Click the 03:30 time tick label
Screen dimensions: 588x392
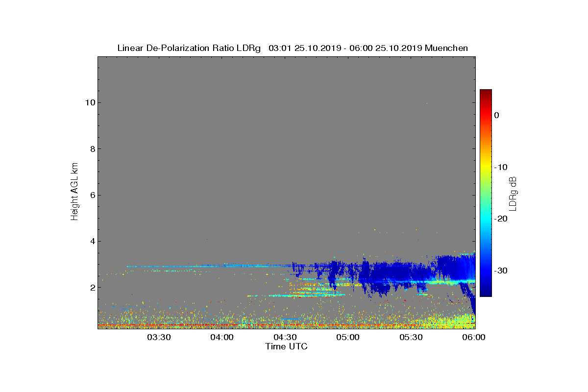159,337
